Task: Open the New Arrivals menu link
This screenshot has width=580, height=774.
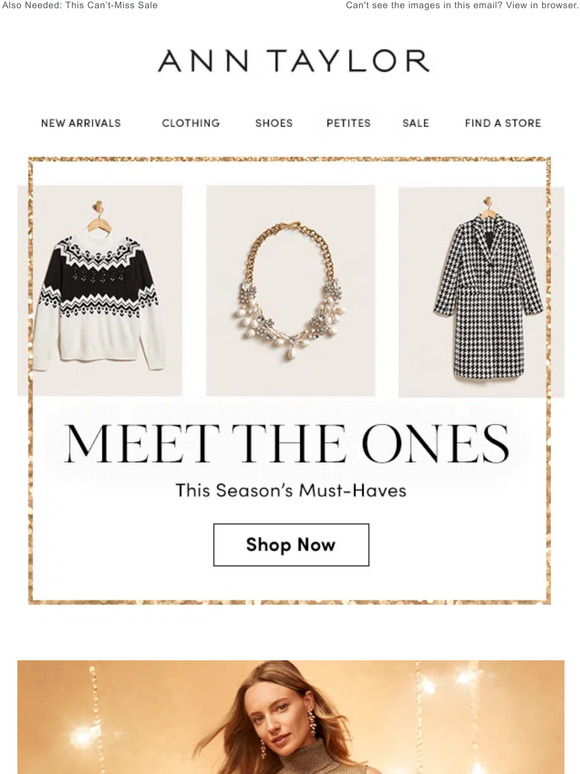Action: point(81,123)
